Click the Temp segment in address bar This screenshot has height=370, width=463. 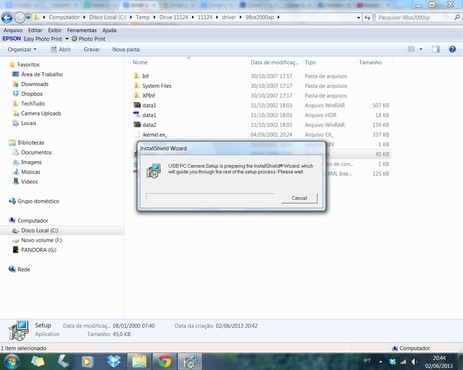[x=143, y=17]
